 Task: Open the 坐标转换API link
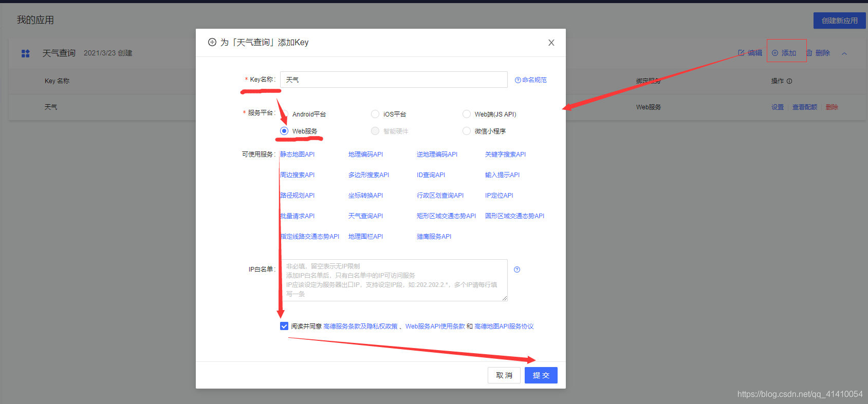(x=365, y=196)
